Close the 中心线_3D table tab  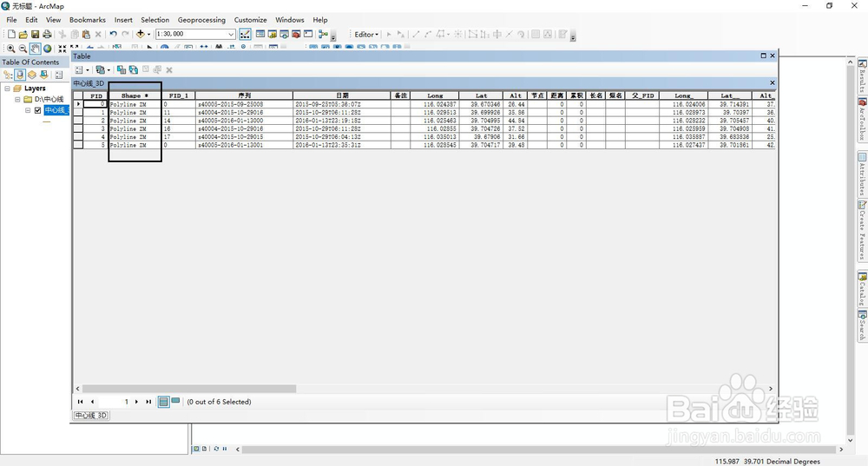click(x=773, y=83)
